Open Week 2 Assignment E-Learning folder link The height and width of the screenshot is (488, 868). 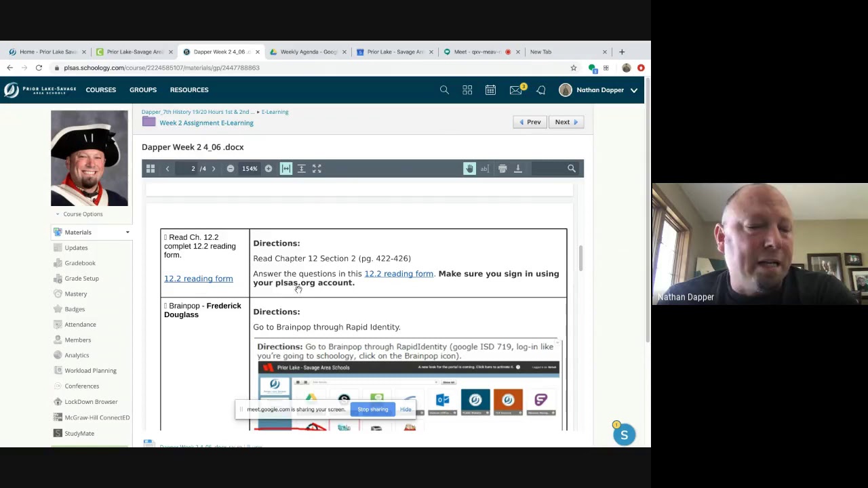click(206, 123)
